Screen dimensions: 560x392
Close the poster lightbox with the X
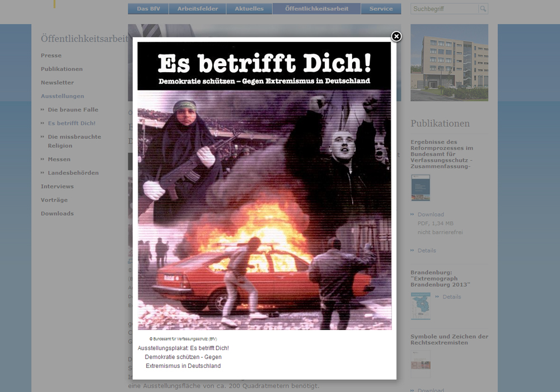tap(396, 36)
